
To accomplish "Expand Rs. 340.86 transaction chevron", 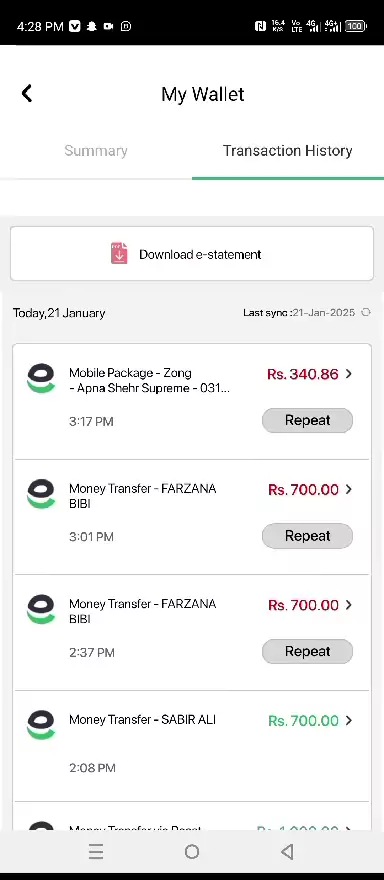I will click(349, 374).
